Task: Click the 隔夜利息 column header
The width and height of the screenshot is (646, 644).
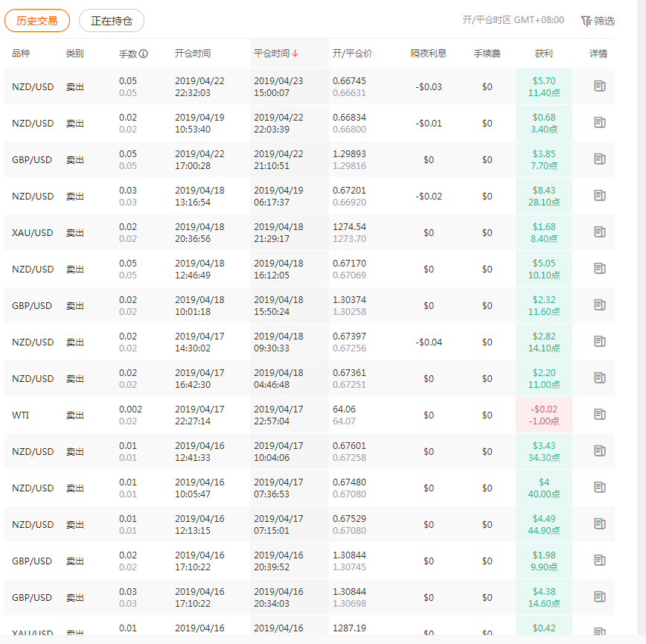Action: tap(429, 53)
